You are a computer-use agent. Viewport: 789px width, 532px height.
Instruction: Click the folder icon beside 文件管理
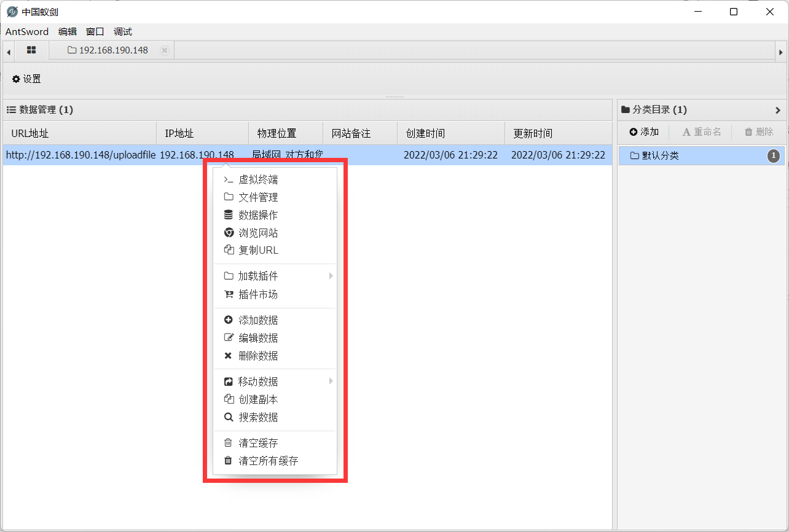click(x=228, y=197)
